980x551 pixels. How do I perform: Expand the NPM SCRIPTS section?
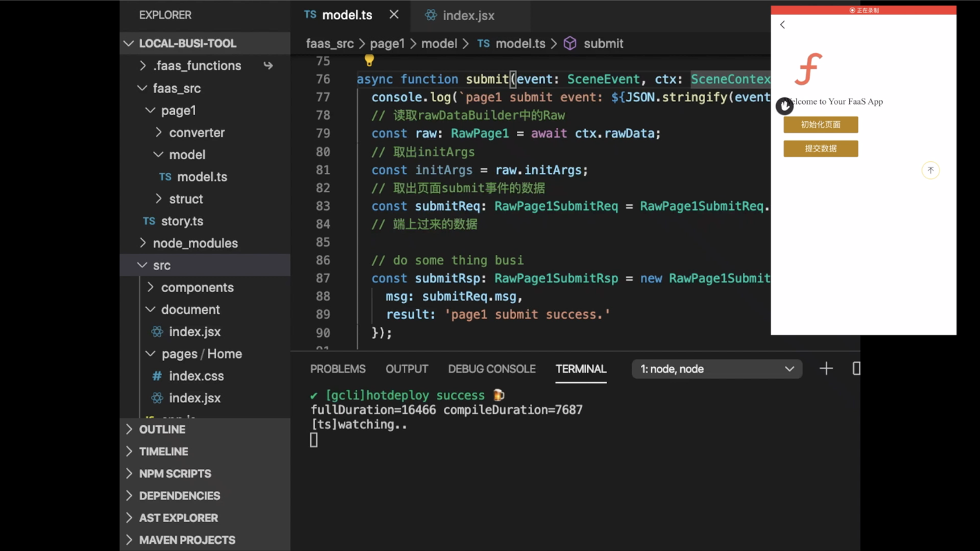point(205,473)
